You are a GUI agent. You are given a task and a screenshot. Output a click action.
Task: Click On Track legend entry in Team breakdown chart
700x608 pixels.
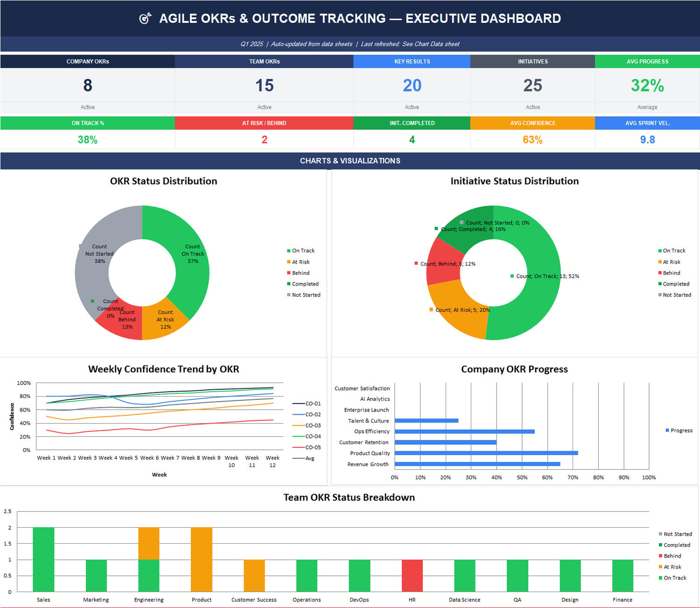click(x=672, y=578)
